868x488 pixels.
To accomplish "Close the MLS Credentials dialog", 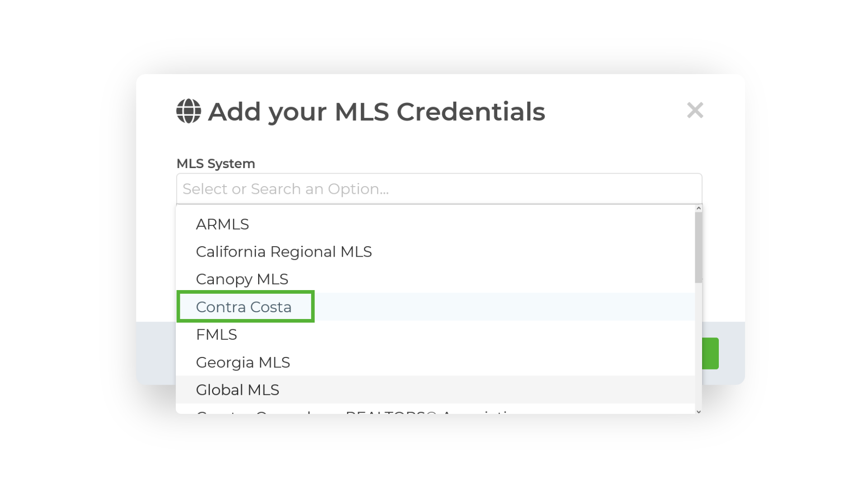I will click(x=695, y=110).
